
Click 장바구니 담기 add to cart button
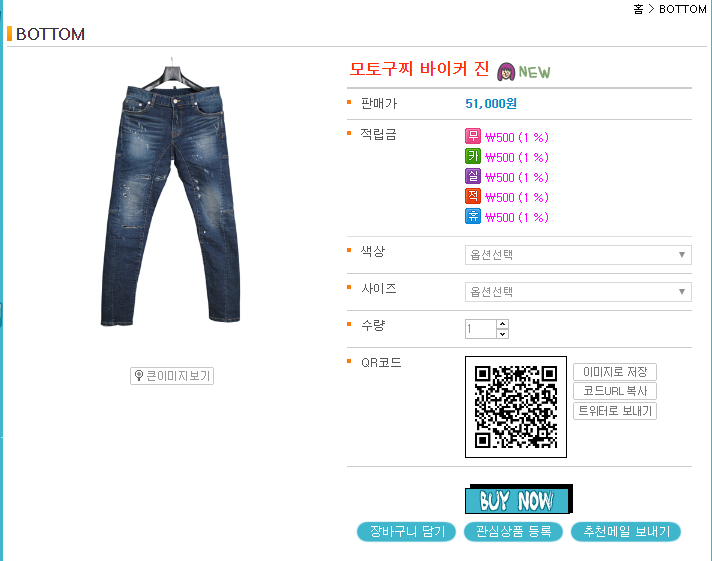406,531
